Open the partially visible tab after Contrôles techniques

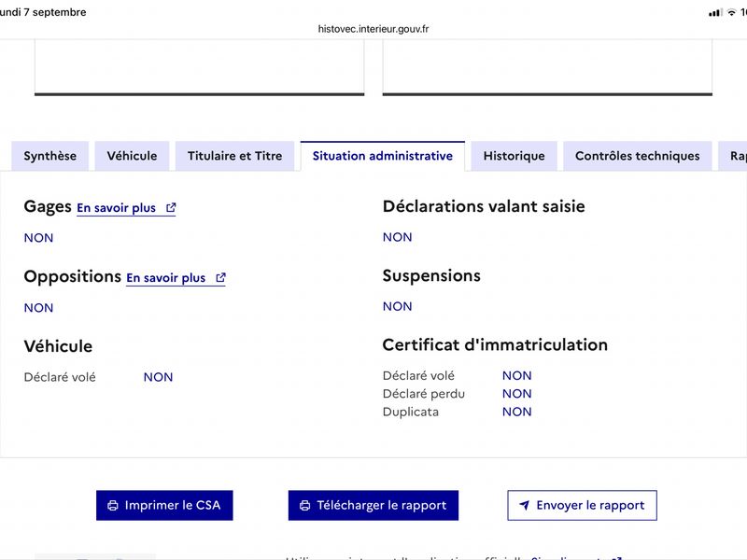pyautogui.click(x=733, y=156)
